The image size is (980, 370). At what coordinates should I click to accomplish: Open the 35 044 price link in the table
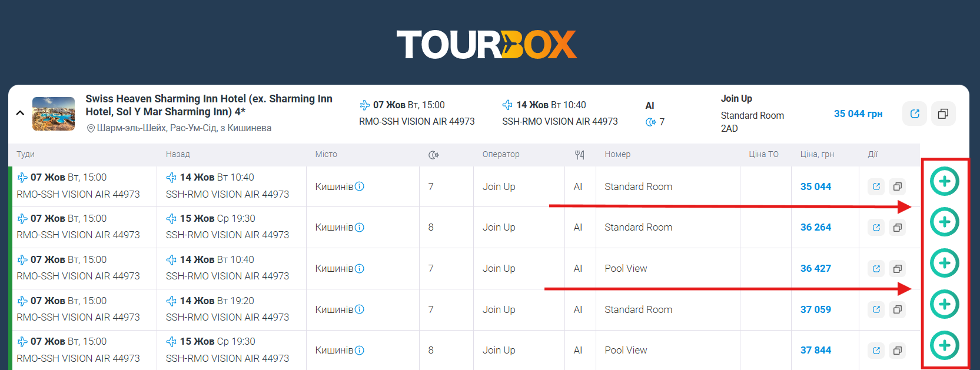pyautogui.click(x=815, y=186)
